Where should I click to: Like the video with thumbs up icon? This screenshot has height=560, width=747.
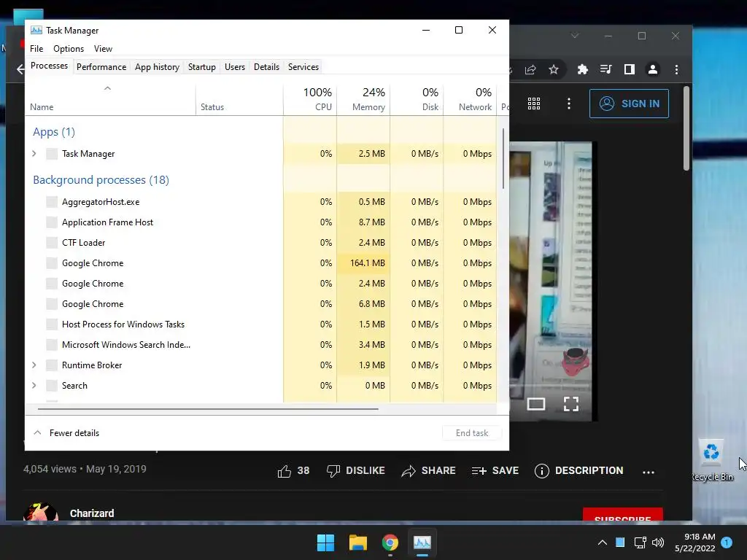(285, 471)
